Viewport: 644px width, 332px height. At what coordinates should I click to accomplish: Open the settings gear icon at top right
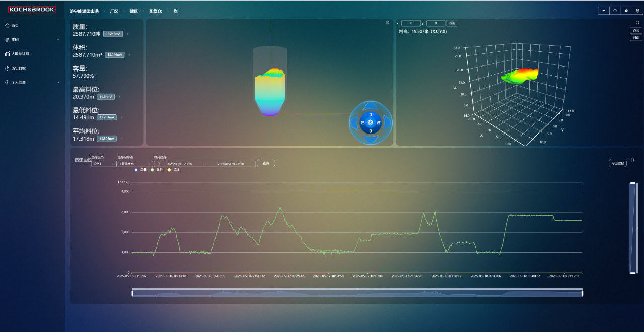point(626,11)
